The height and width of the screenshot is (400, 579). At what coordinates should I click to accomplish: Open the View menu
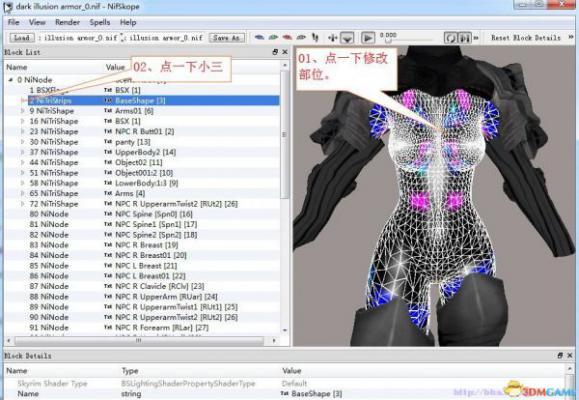point(37,22)
